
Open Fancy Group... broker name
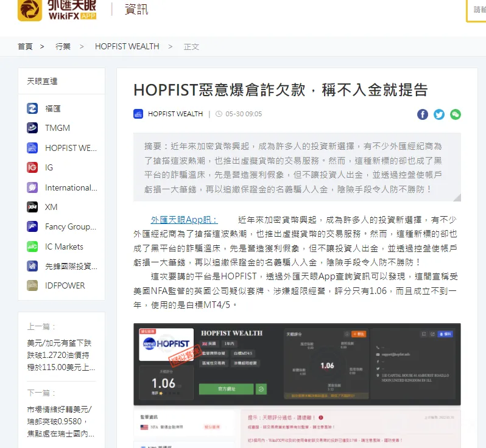tap(71, 227)
